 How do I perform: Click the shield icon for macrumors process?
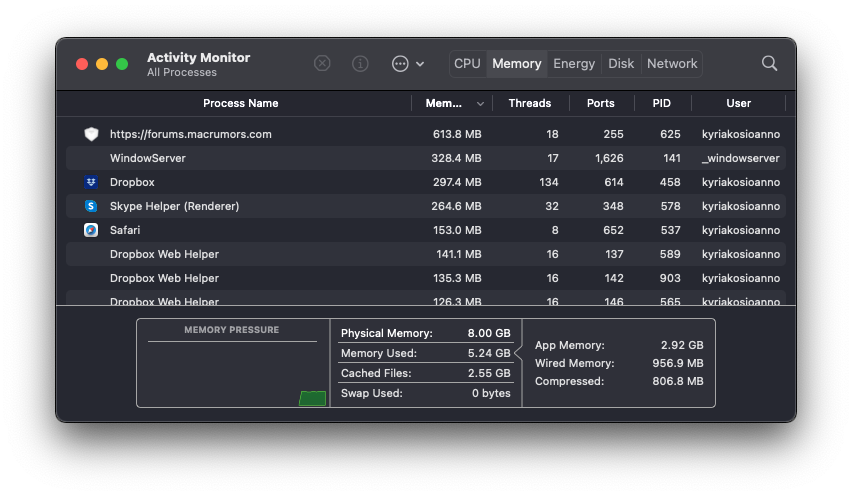click(x=91, y=134)
